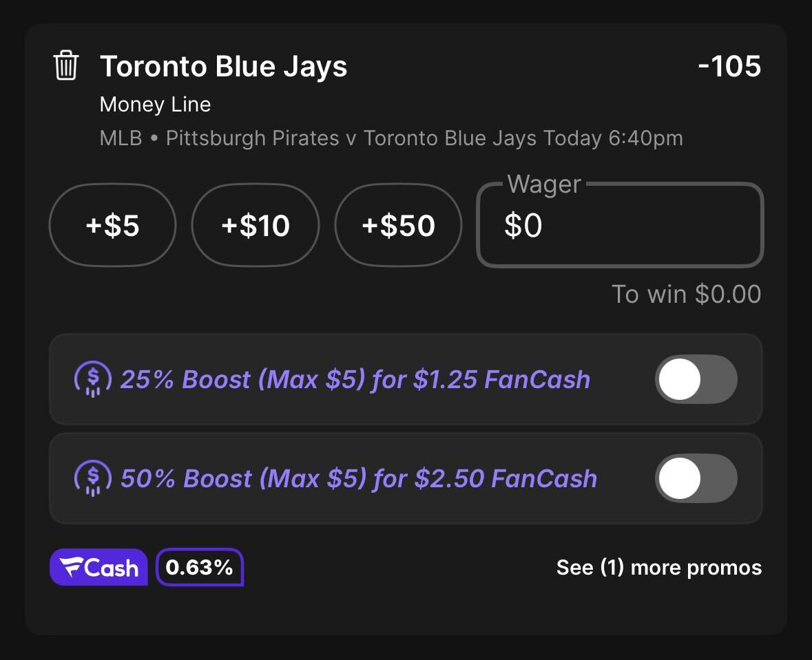Click the Money Line bet type label
The image size is (812, 660).
(x=156, y=105)
